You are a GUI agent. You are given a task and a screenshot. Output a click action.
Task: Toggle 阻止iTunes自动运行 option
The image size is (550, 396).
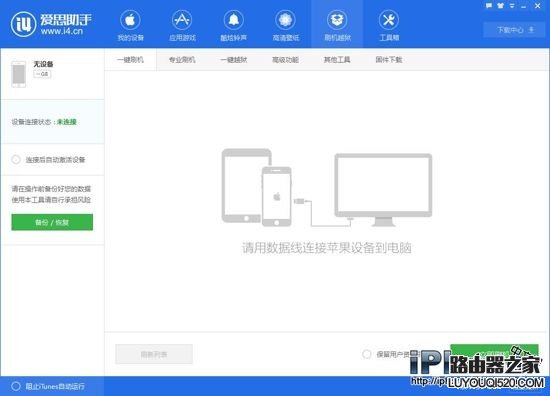point(16,386)
